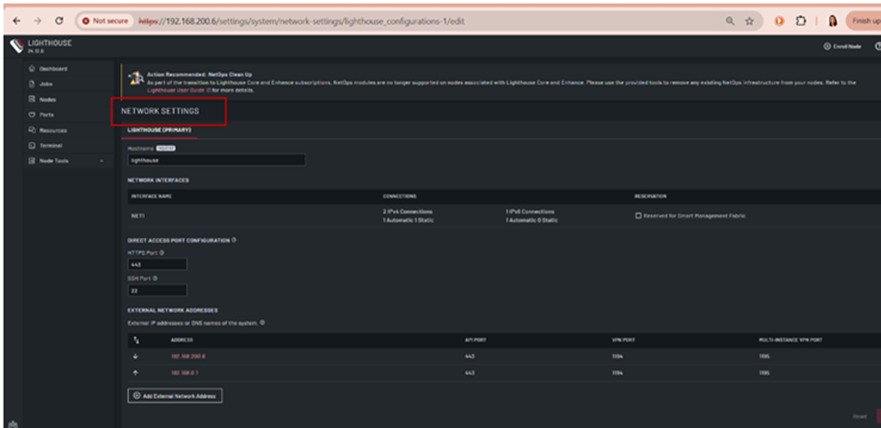Launch Terminal from the sidebar
This screenshot has height=428, width=881.
(x=51, y=145)
